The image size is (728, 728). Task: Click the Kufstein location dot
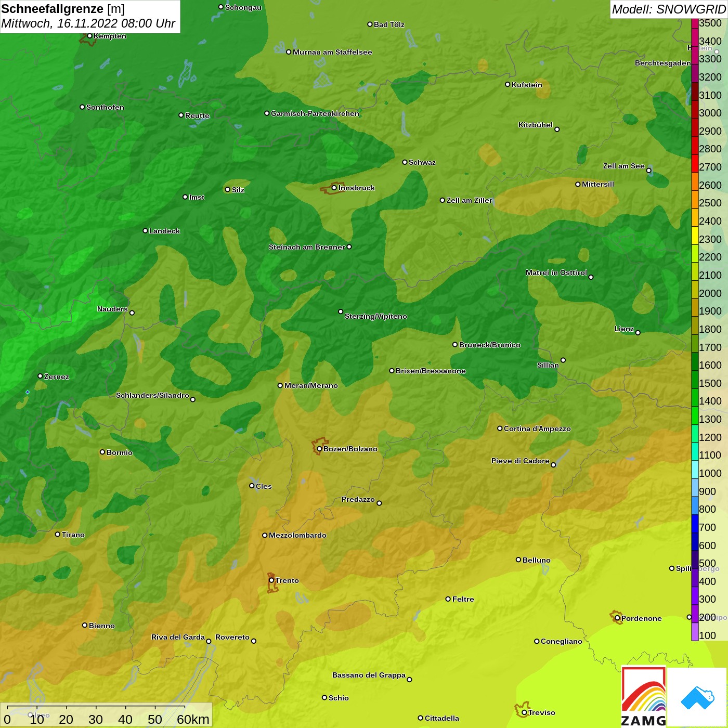pyautogui.click(x=508, y=84)
